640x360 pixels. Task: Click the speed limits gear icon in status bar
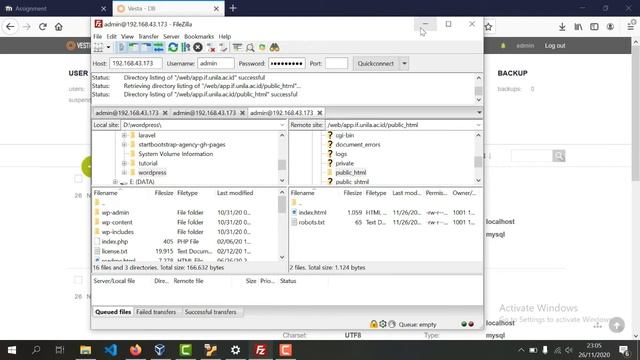(x=383, y=324)
